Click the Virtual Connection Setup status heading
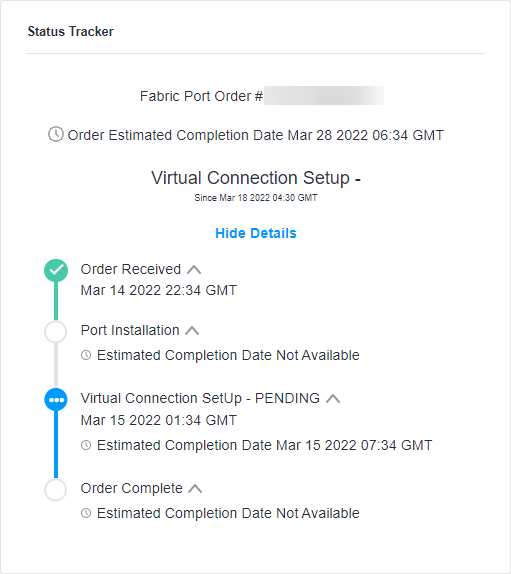 (x=256, y=178)
